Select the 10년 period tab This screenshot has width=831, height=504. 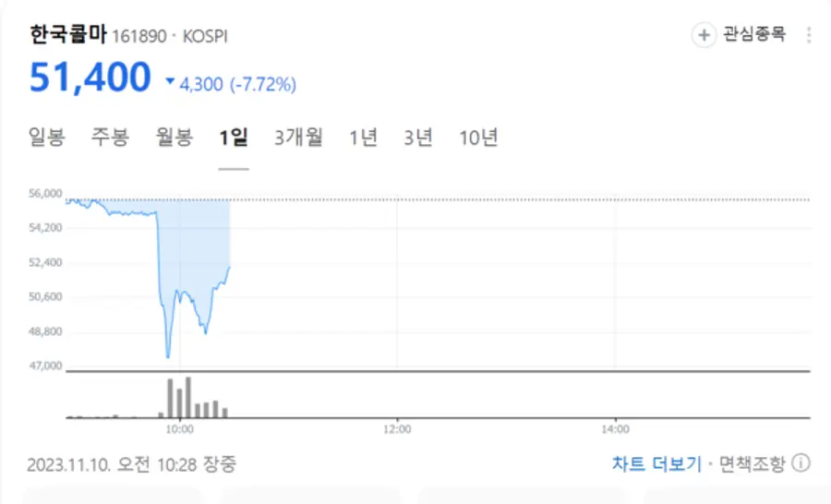point(478,138)
